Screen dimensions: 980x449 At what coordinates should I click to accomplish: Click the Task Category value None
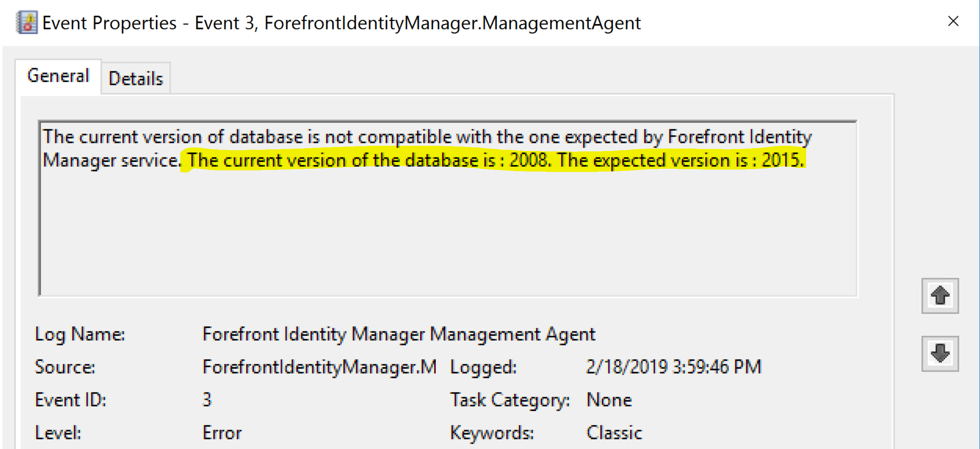[609, 399]
